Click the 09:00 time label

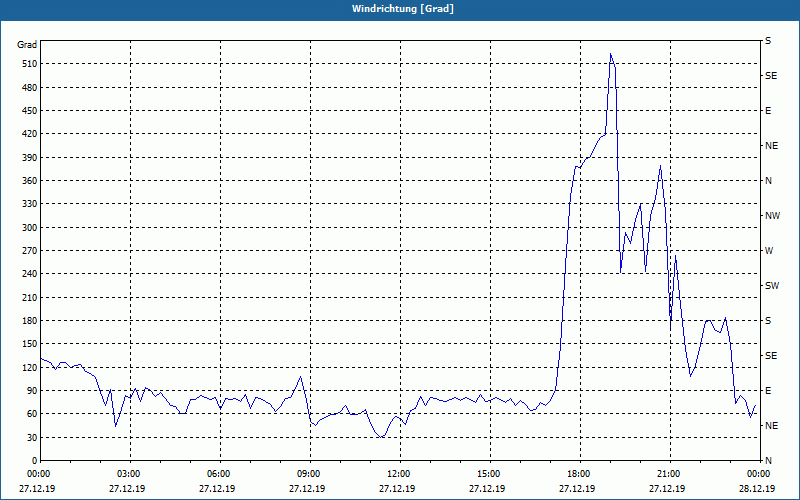click(x=310, y=473)
